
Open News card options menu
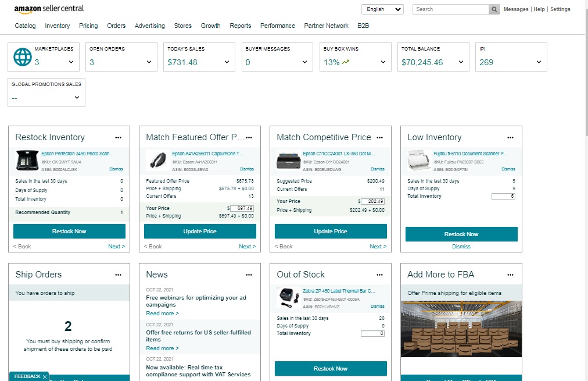[x=249, y=275]
